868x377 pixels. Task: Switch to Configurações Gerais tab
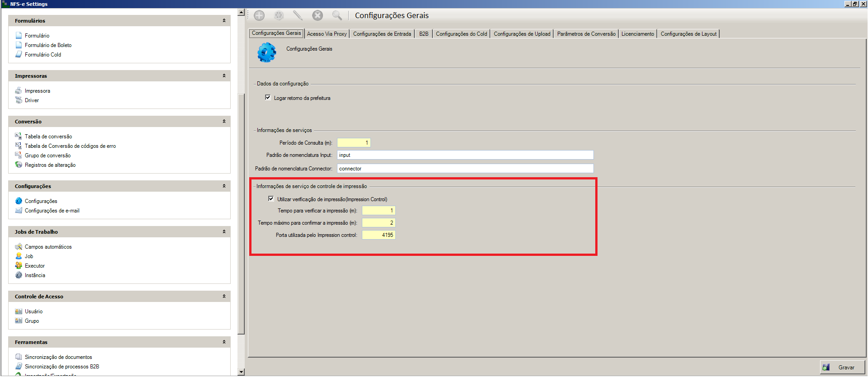(276, 33)
